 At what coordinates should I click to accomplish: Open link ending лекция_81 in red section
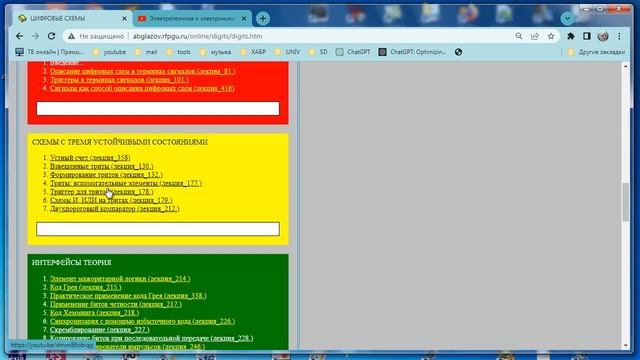click(142, 71)
